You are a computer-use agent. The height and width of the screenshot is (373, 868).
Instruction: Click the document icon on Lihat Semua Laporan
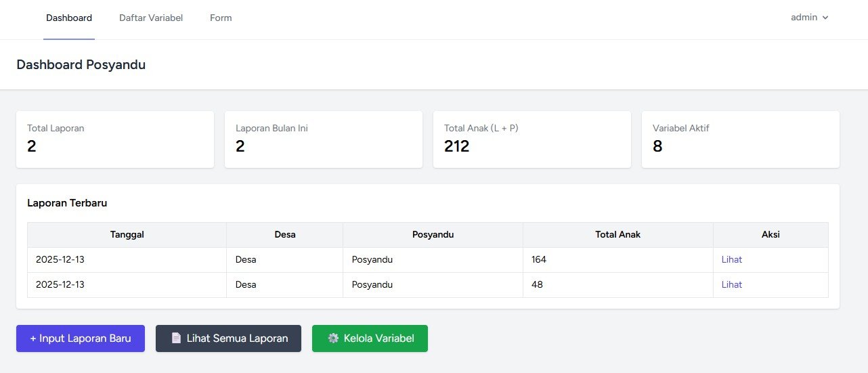click(x=176, y=338)
